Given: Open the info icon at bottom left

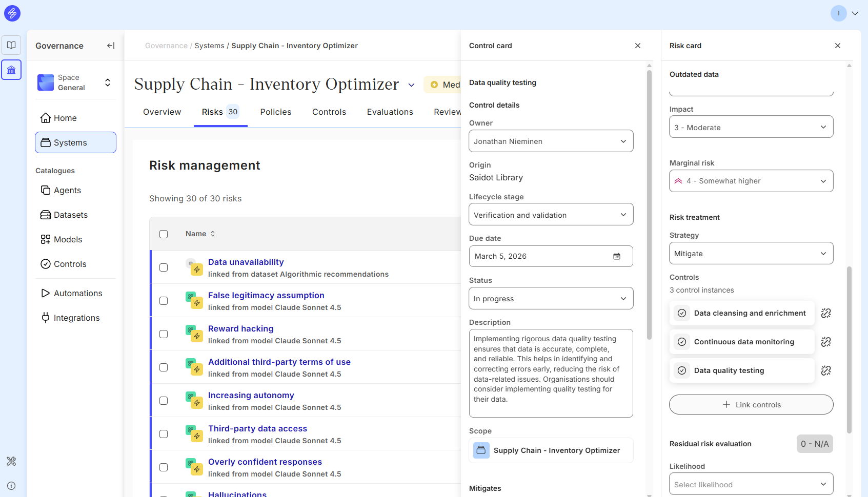Looking at the screenshot, I should pyautogui.click(x=11, y=486).
